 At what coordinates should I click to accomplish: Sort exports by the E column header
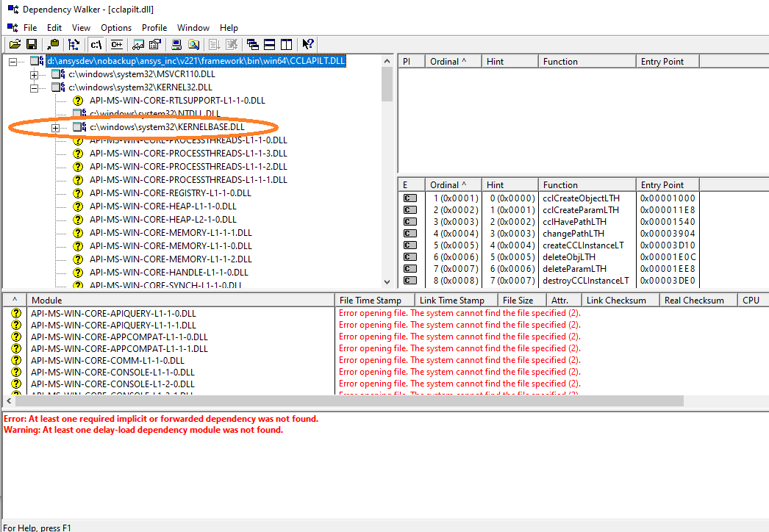coord(412,185)
